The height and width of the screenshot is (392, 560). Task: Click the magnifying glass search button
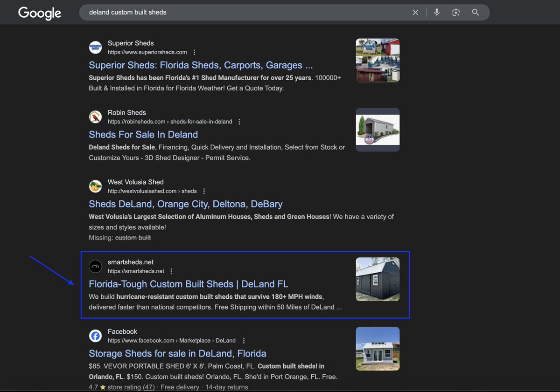(476, 13)
